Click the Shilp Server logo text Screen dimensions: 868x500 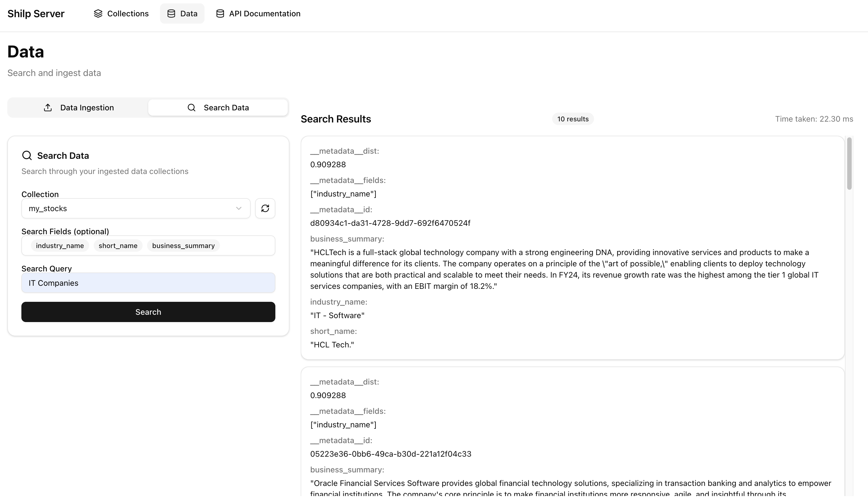36,14
